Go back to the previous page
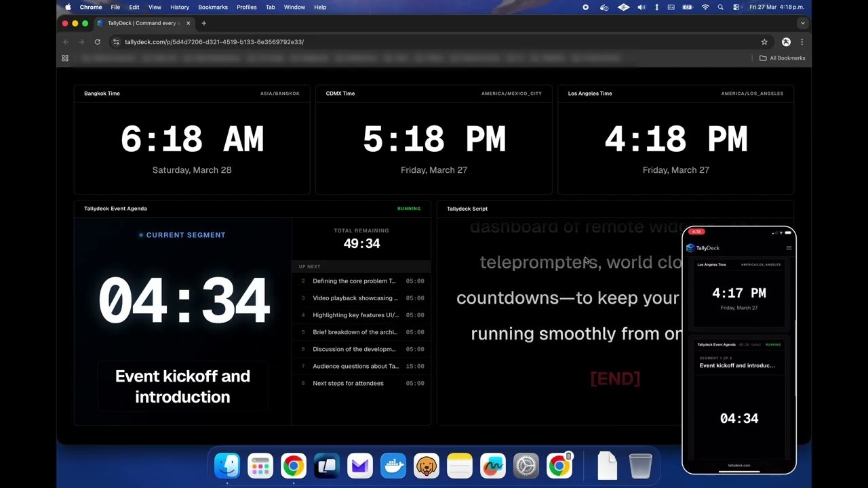This screenshot has width=868, height=488. [x=66, y=42]
